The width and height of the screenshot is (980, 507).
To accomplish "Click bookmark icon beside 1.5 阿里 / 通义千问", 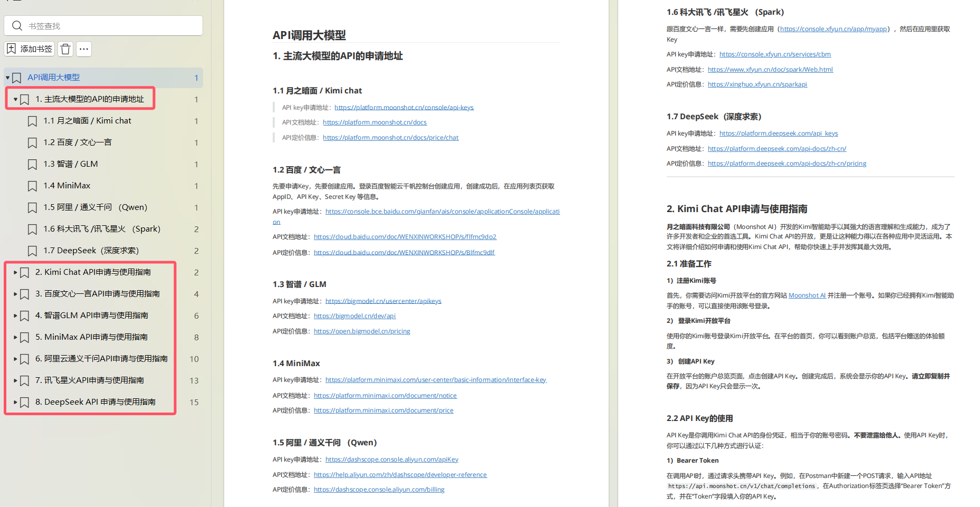I will [32, 208].
